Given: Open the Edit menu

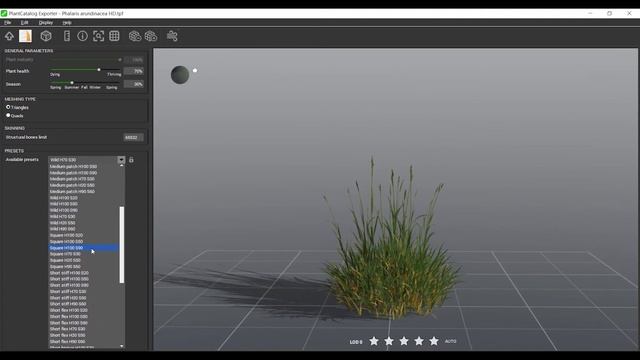Looking at the screenshot, I should pos(24,23).
